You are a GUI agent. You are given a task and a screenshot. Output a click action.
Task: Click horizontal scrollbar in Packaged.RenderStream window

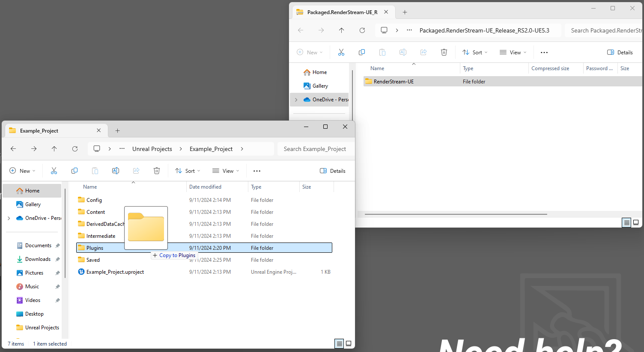coord(456,214)
